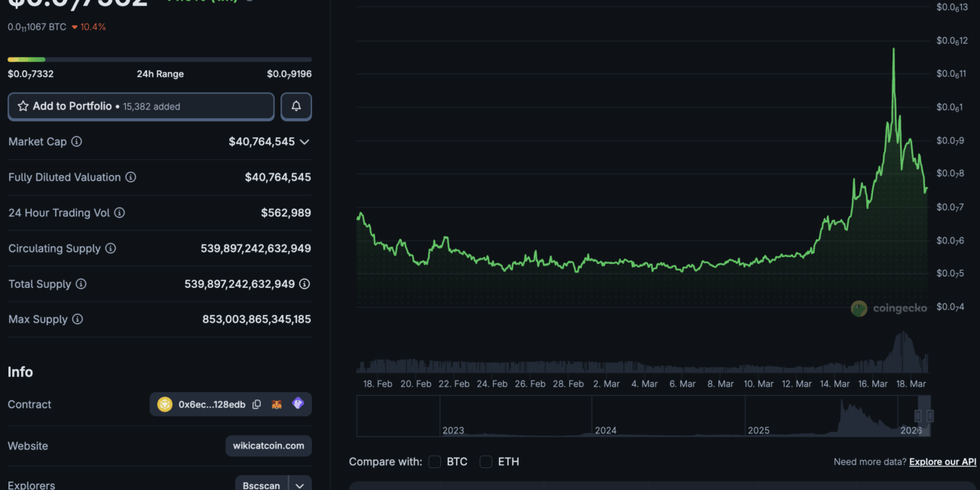Click info icon beside Total Supply value
This screenshot has width=980, height=490.
pos(305,284)
